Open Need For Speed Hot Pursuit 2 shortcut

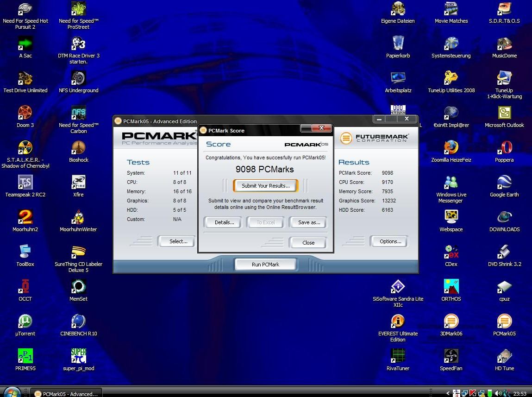[x=25, y=9]
